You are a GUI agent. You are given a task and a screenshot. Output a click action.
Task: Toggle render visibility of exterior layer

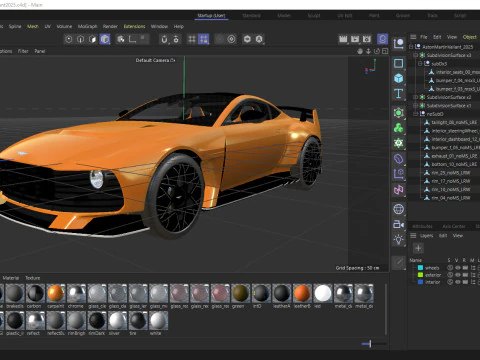point(465,275)
